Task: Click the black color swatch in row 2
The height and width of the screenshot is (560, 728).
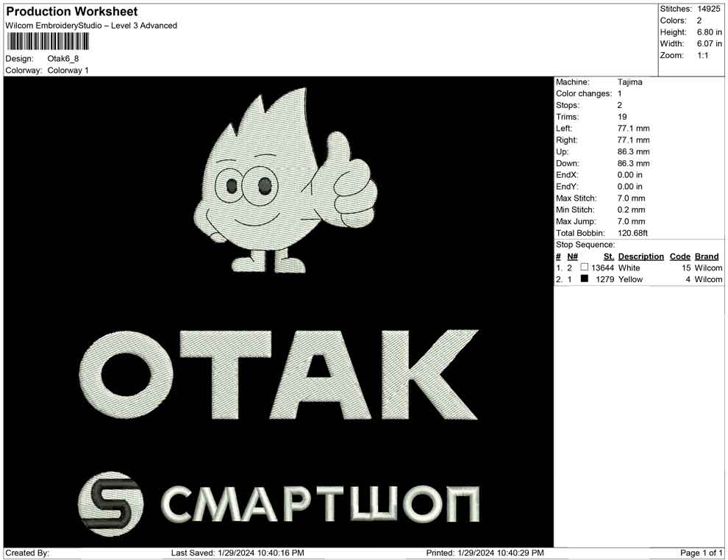Action: tap(585, 279)
